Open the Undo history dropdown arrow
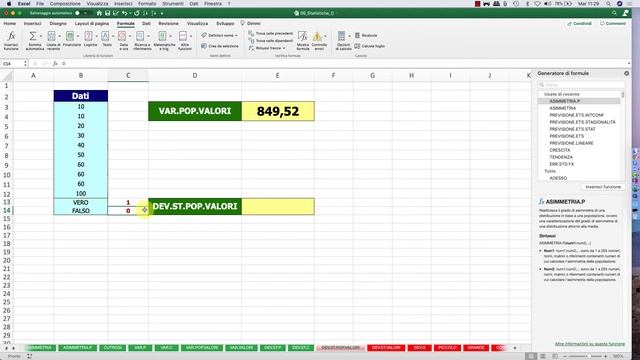Viewport: 640px width, 360px height. pos(130,13)
